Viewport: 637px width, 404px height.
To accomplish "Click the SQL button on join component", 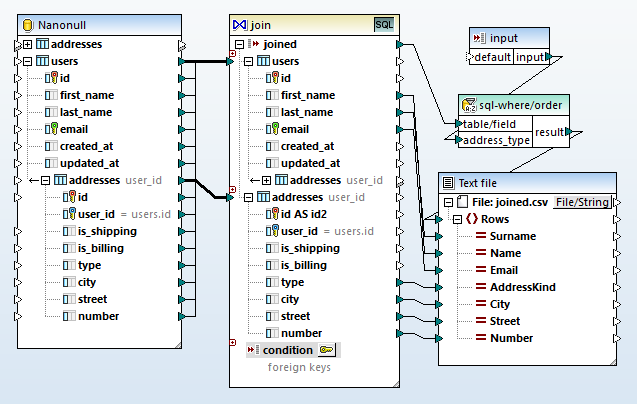I will 383,23.
